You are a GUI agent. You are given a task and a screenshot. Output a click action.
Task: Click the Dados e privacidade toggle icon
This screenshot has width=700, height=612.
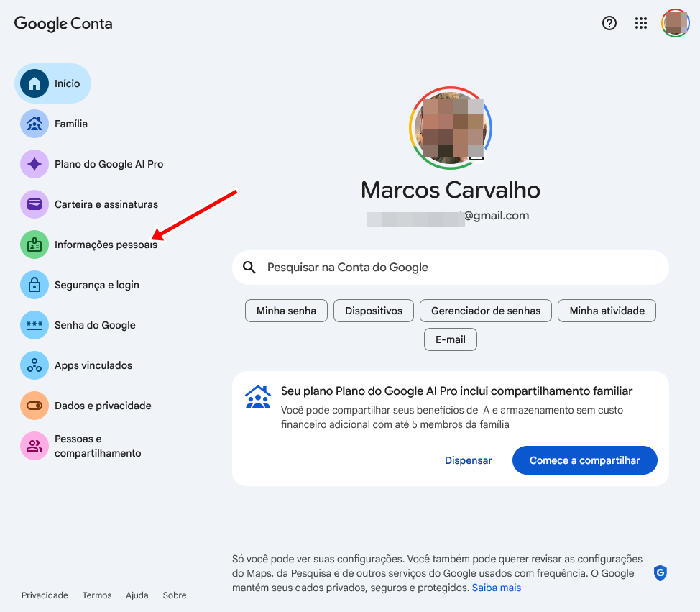[x=34, y=405]
